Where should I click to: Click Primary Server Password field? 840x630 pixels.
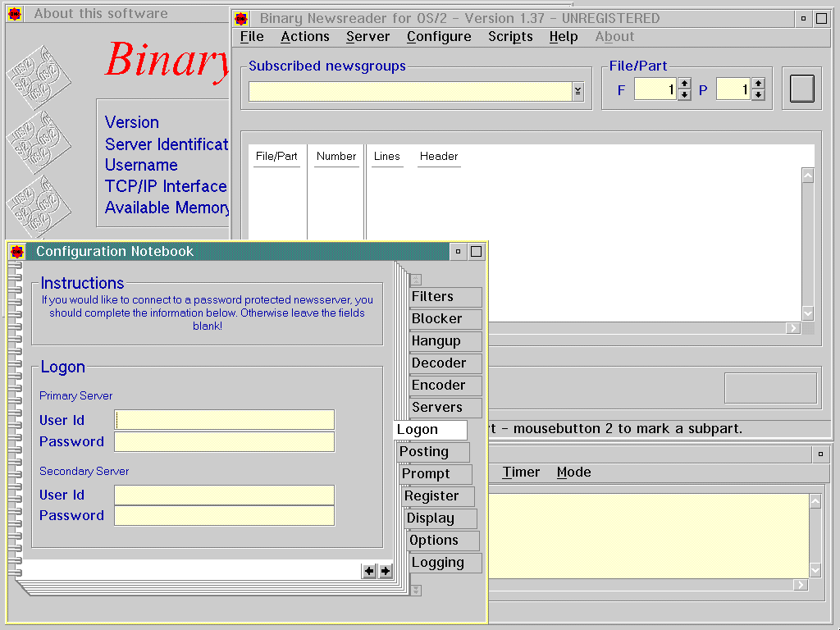[x=225, y=442]
